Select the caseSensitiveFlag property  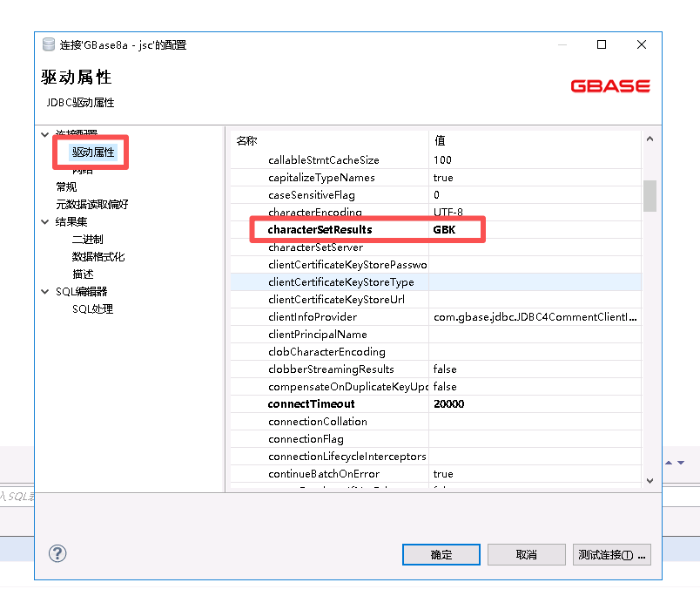point(312,195)
